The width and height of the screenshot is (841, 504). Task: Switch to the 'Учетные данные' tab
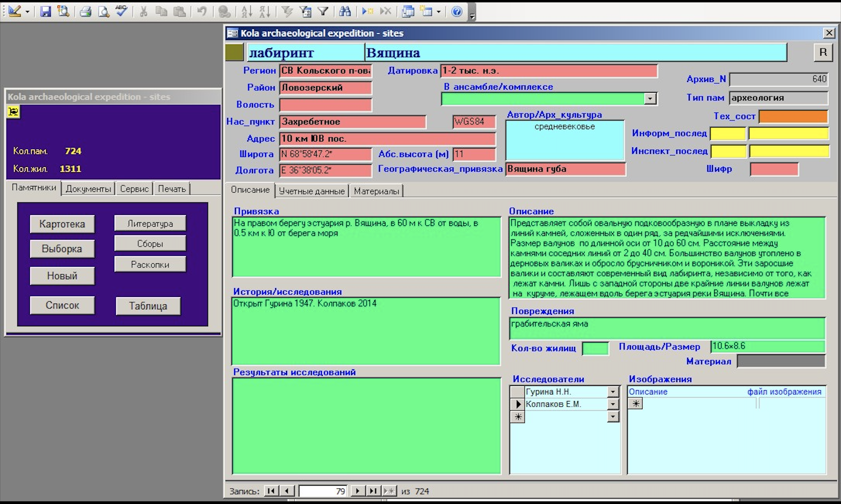311,191
